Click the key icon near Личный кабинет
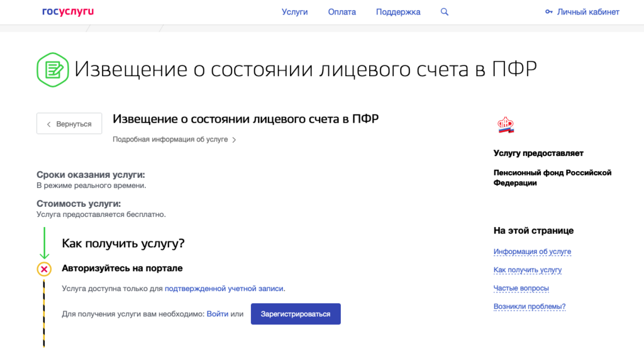Image resolution: width=644 pixels, height=349 pixels. 549,12
